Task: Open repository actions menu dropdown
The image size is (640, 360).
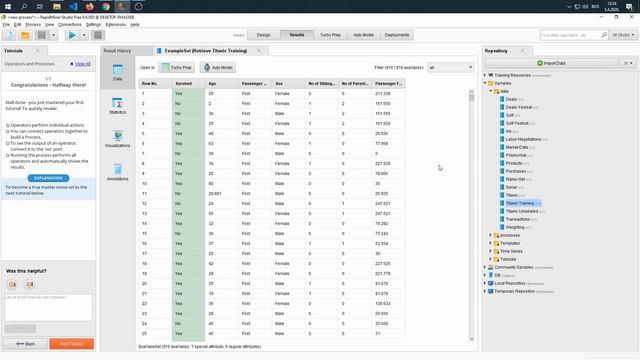Action: coord(629,63)
